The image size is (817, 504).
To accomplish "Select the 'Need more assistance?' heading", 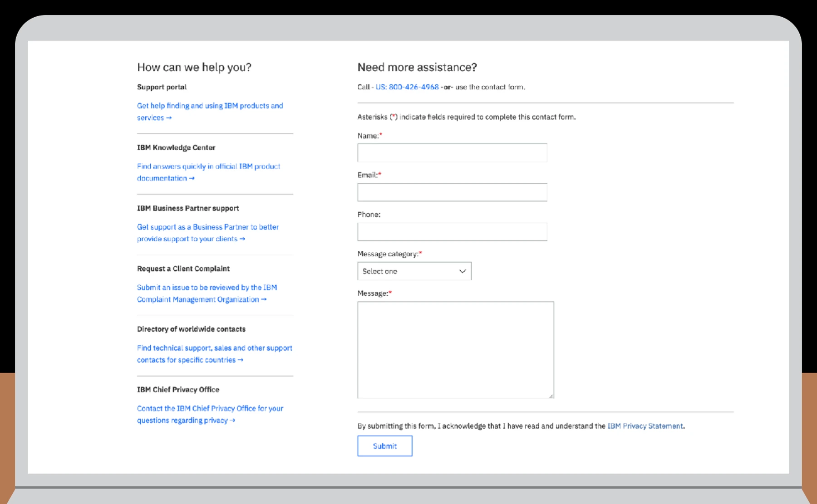I will pos(417,67).
